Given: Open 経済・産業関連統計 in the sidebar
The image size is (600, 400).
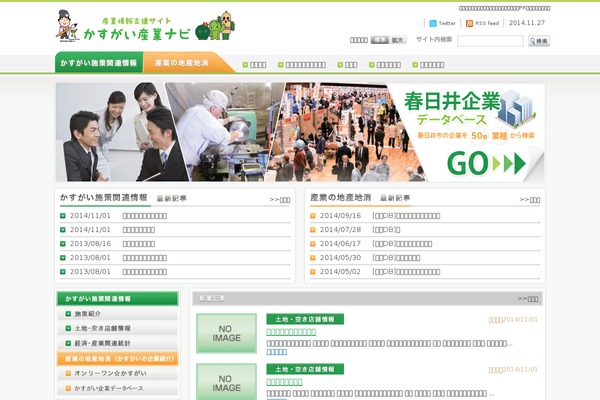Looking at the screenshot, I should point(117,343).
